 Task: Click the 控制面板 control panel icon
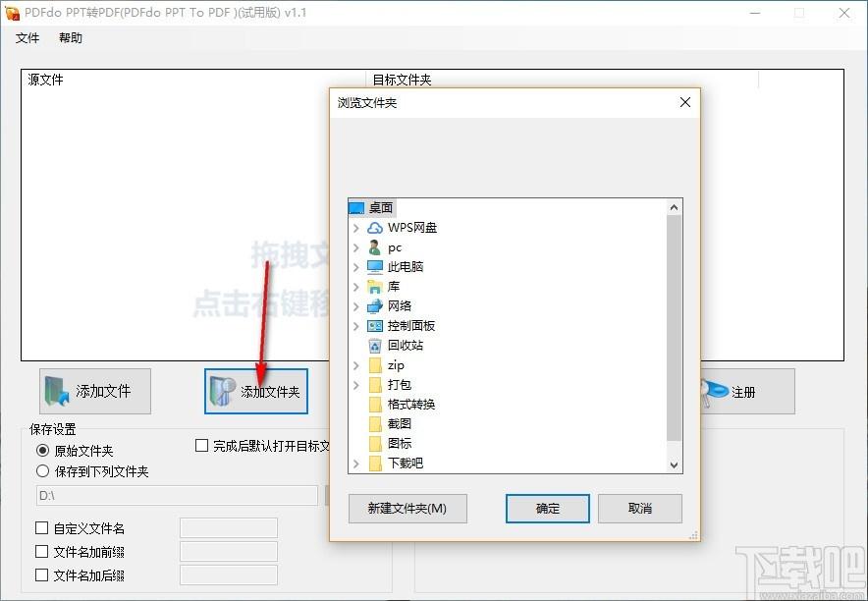click(x=375, y=326)
